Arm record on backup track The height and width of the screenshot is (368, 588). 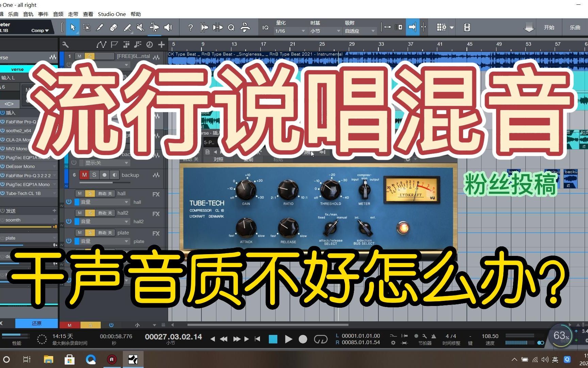104,175
